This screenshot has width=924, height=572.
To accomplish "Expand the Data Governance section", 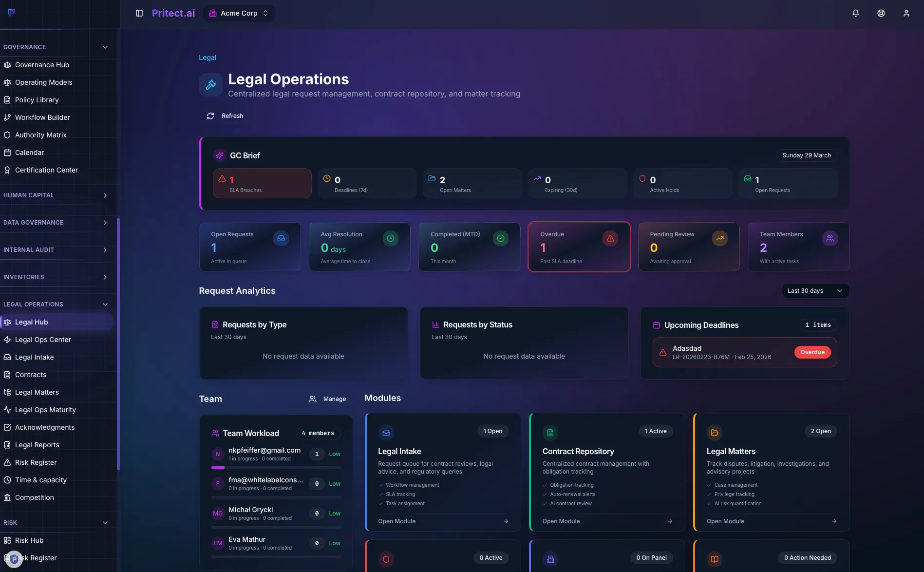I will [56, 223].
